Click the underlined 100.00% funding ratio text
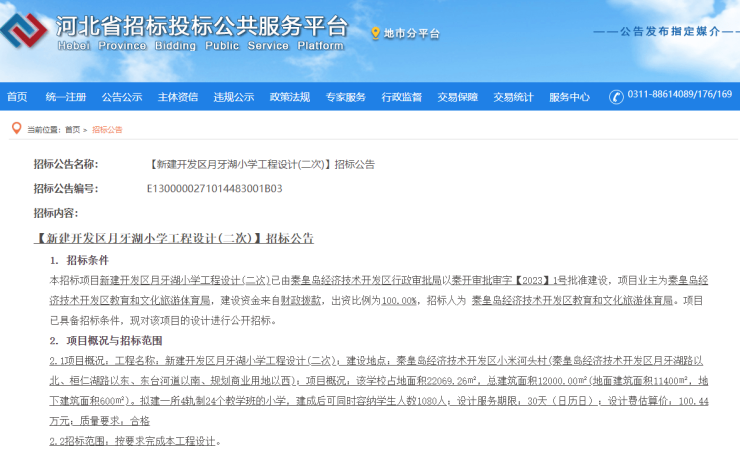The width and height of the screenshot is (740, 451). coord(399,301)
